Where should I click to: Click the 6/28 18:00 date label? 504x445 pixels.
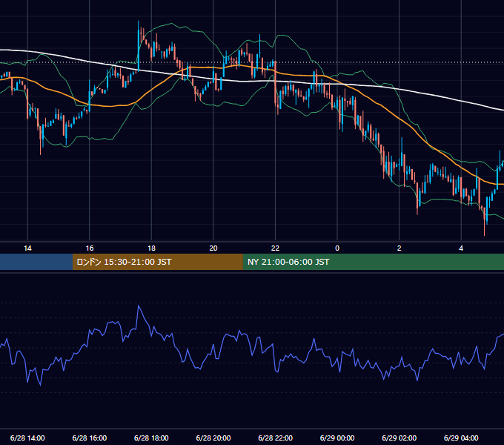click(151, 438)
